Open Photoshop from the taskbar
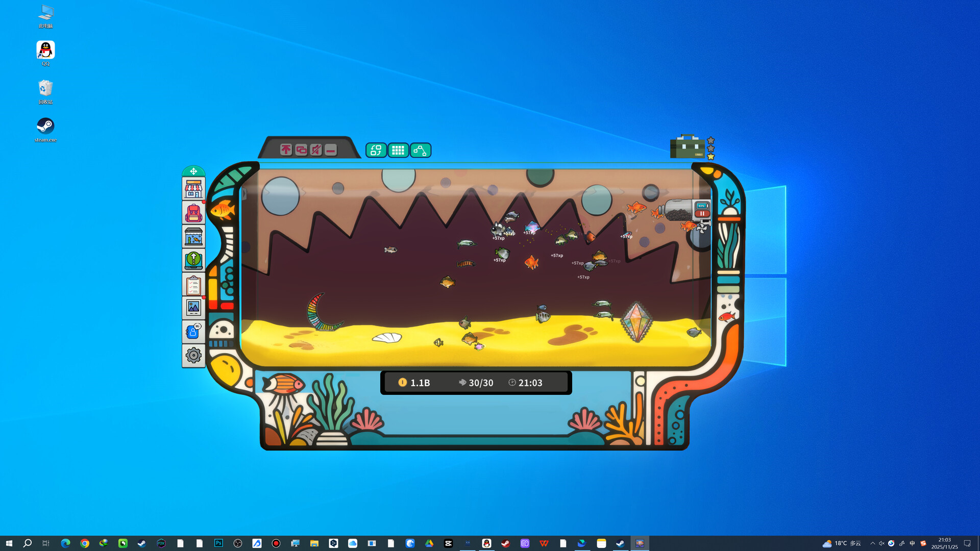The image size is (980, 551). 218,543
